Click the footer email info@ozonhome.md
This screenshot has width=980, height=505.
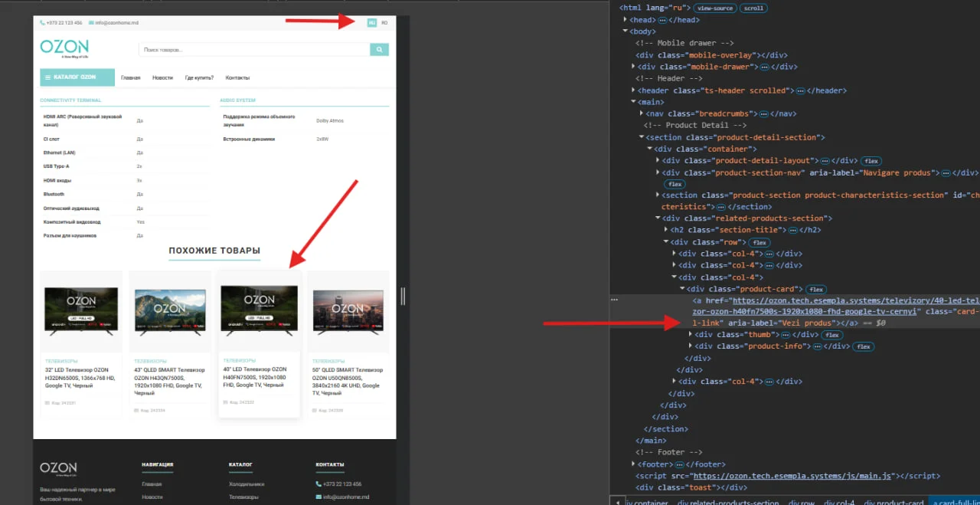click(x=346, y=497)
